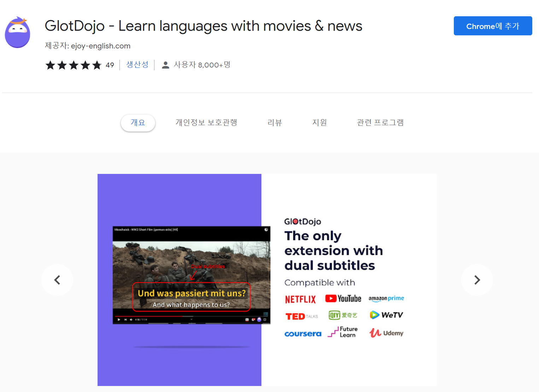539x392 pixels.
Task: Click the FutureLearn logo
Action: [x=342, y=332]
